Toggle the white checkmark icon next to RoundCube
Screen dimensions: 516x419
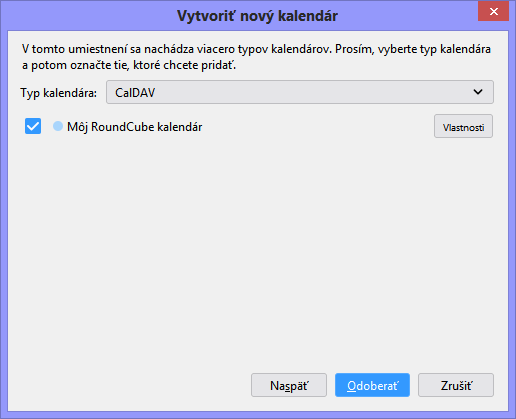click(x=33, y=126)
